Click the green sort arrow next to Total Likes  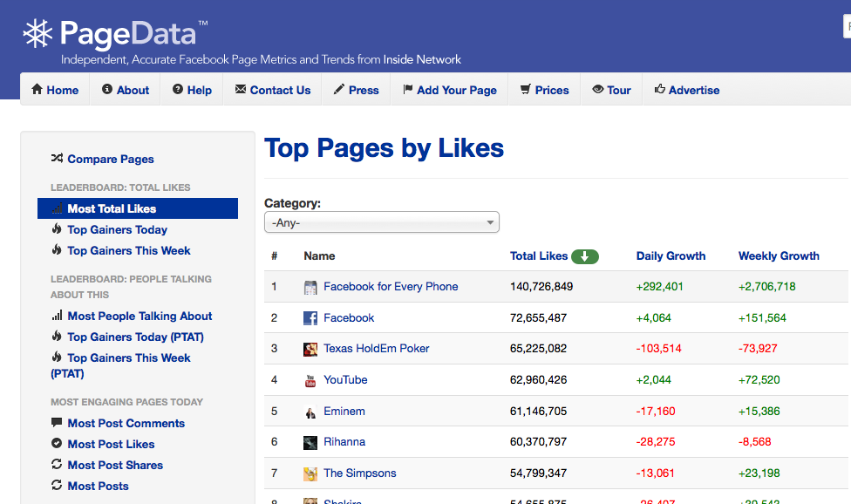[x=584, y=256]
